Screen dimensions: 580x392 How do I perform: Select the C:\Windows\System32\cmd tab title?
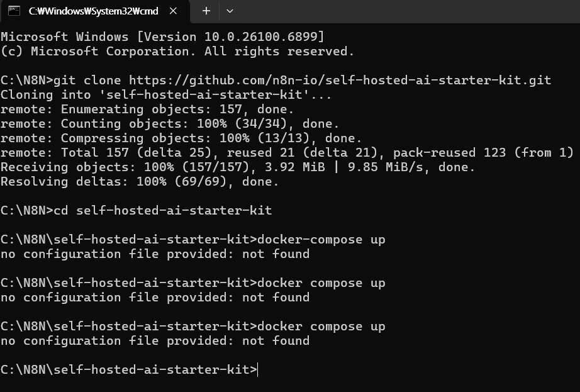93,11
